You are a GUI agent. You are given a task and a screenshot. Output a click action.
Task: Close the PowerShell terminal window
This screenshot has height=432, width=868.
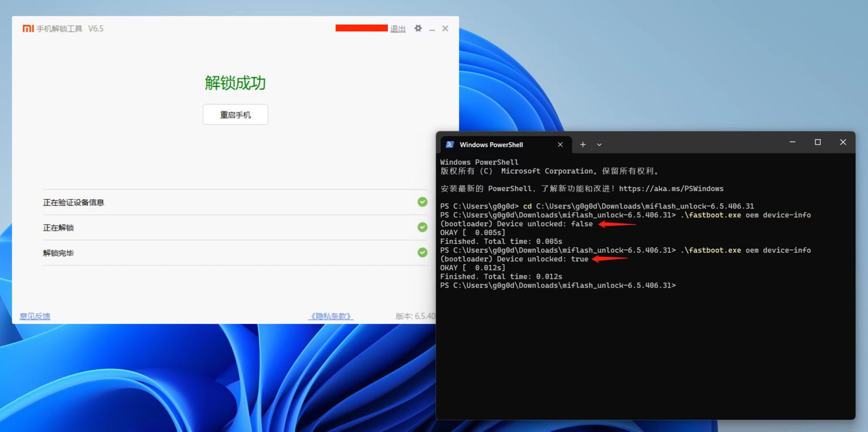pyautogui.click(x=843, y=142)
